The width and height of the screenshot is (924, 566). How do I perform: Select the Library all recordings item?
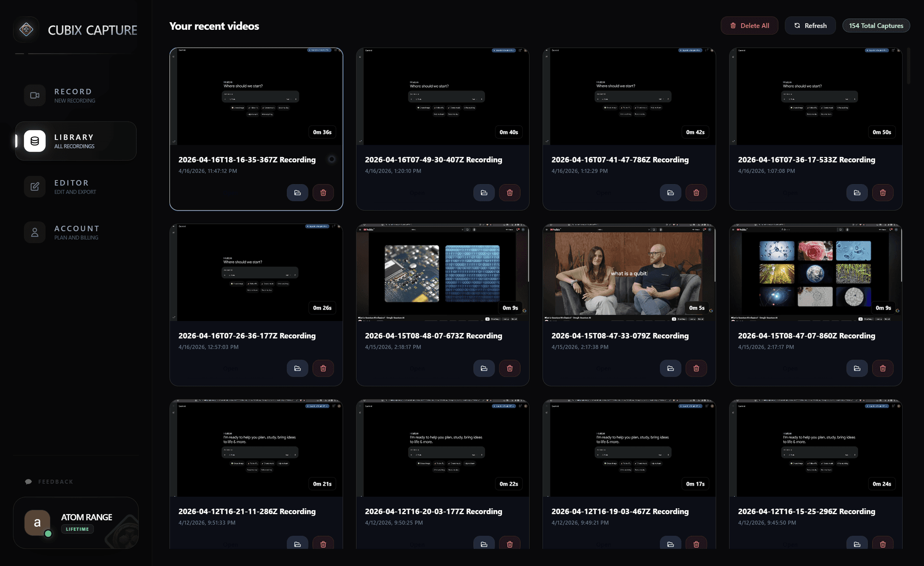tap(76, 141)
